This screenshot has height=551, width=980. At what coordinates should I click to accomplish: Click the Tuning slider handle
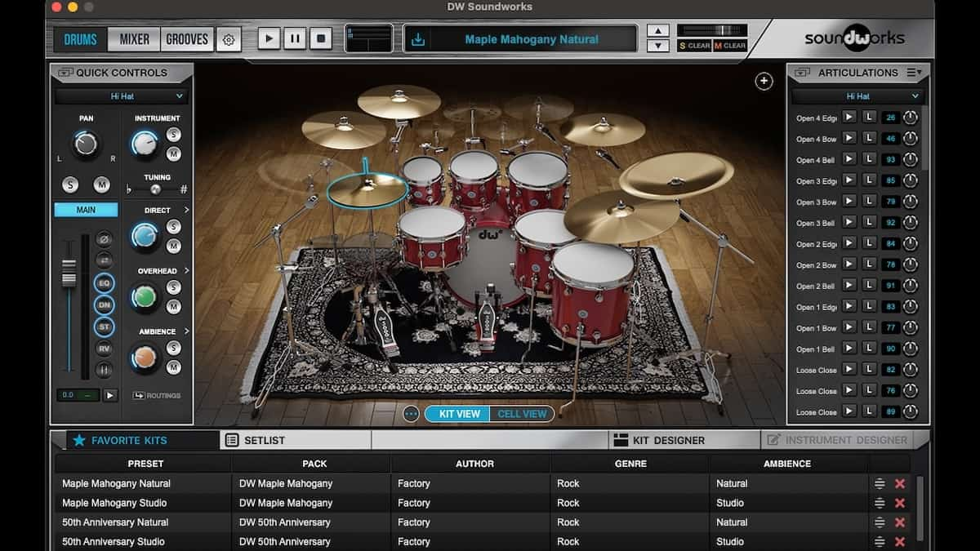[x=155, y=189]
